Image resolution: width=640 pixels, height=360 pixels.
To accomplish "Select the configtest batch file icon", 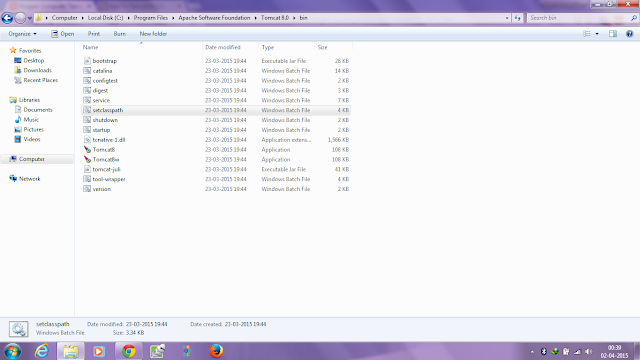I will coord(87,80).
